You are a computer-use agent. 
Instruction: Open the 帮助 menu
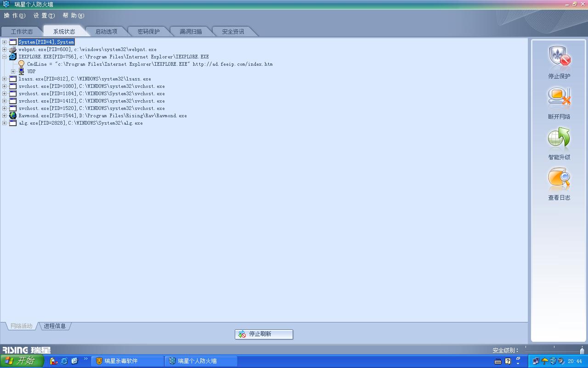point(73,16)
